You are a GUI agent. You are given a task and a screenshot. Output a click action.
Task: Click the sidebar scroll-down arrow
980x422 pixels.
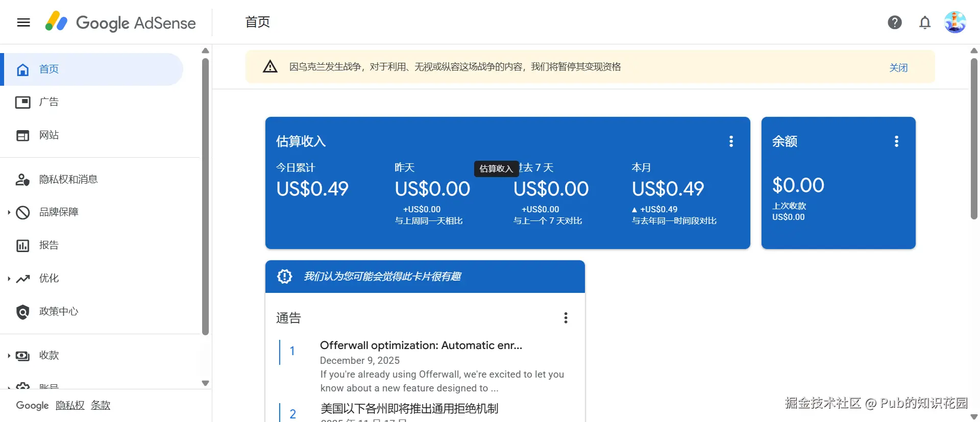(205, 383)
